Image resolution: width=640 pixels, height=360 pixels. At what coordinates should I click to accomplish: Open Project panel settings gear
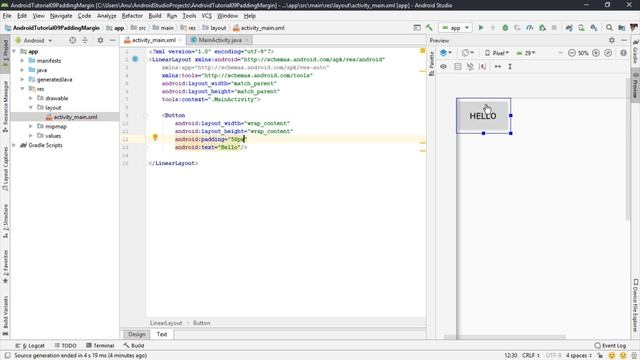click(x=100, y=40)
